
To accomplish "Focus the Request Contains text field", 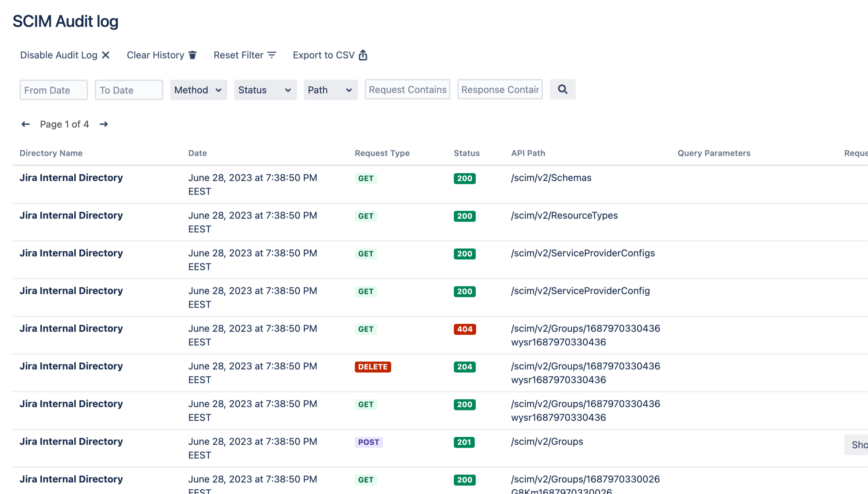I will (x=407, y=90).
